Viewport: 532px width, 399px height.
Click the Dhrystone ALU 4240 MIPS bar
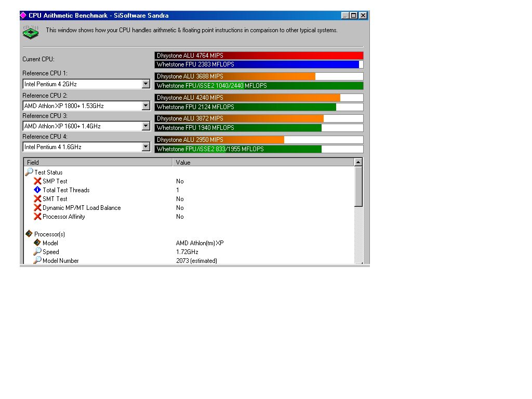click(x=259, y=97)
